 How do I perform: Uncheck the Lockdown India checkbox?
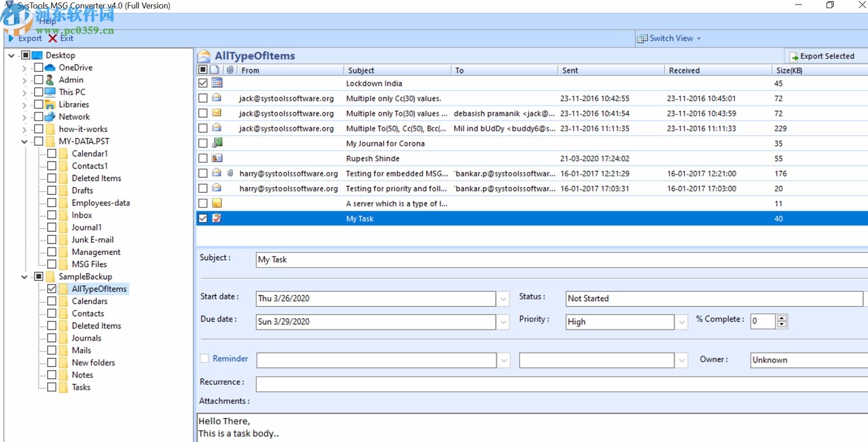point(203,82)
